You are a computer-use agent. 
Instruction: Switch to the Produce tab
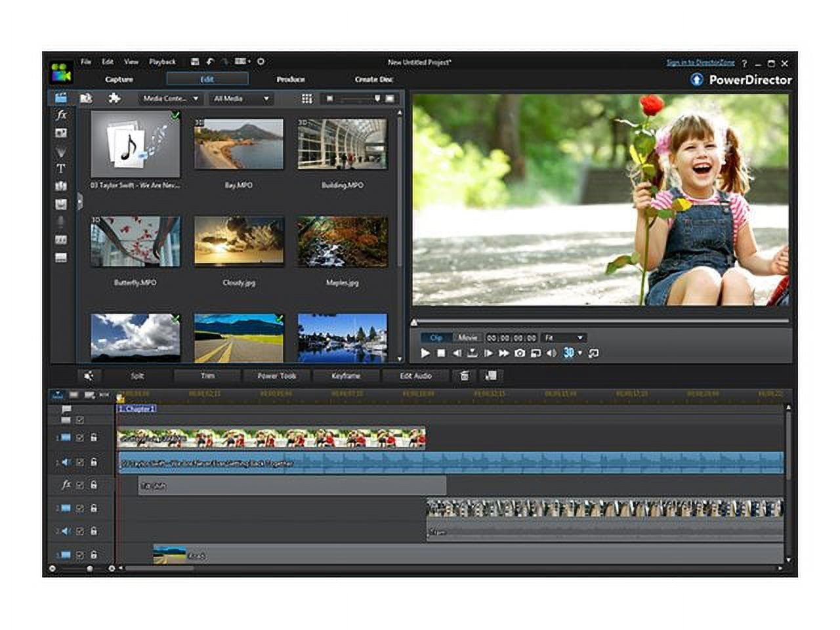291,79
